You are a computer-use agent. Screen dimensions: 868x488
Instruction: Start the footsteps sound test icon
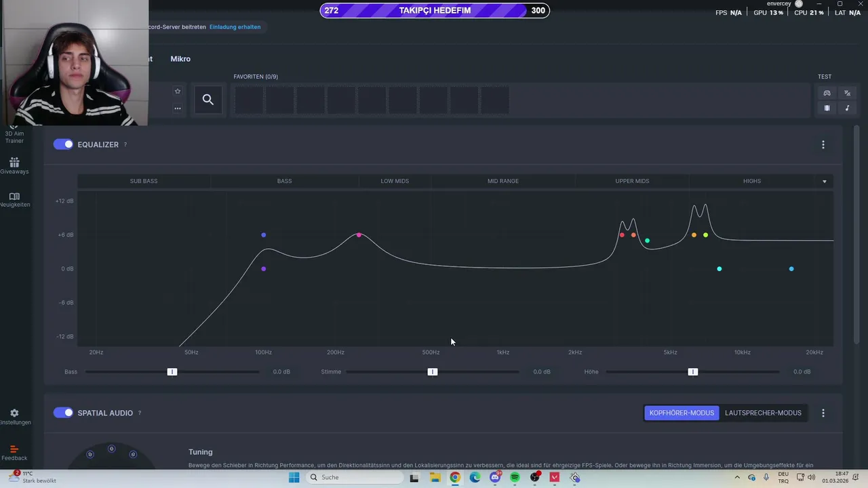tap(847, 93)
